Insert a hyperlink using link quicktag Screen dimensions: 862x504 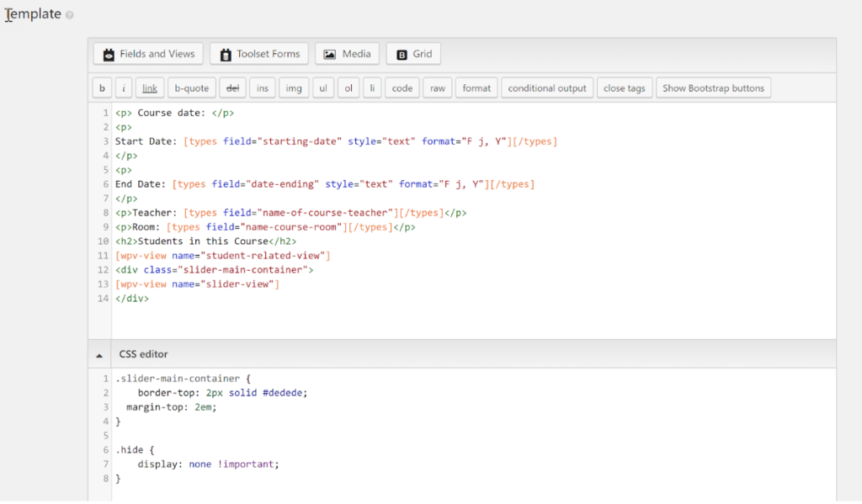pos(149,88)
